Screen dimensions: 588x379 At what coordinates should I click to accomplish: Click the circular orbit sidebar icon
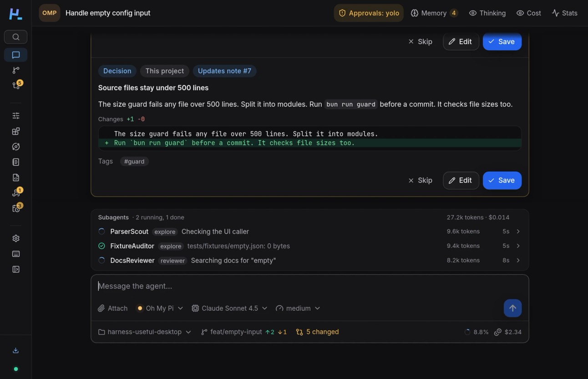coord(15,147)
